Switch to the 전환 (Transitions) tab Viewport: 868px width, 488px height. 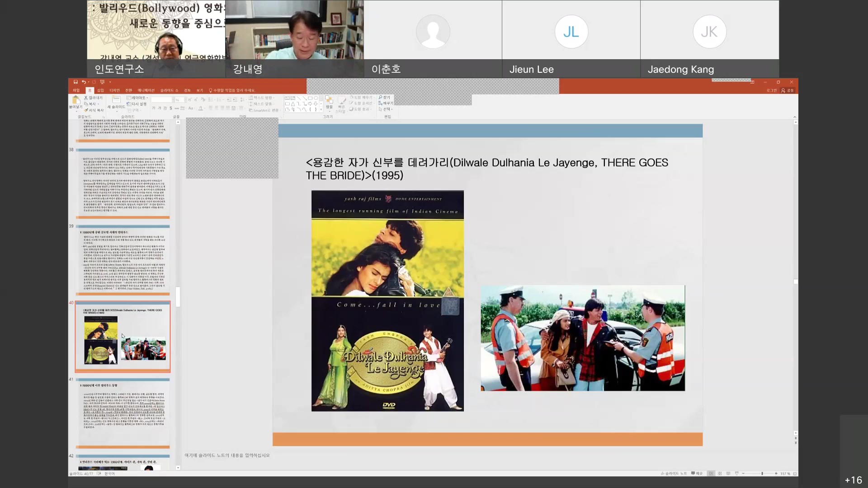128,90
